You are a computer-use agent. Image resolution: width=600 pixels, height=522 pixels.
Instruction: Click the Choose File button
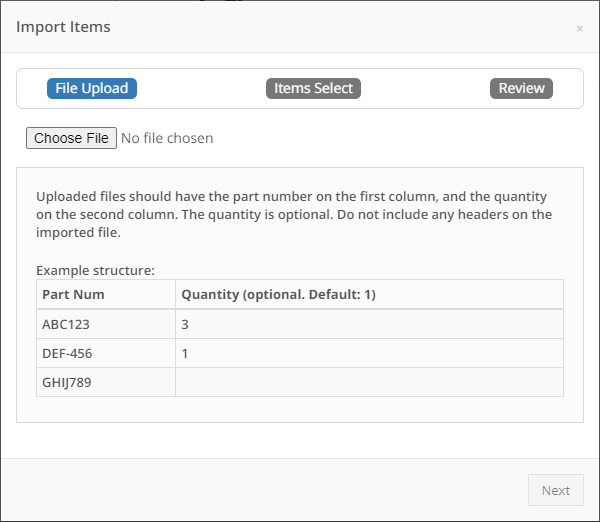tap(71, 138)
